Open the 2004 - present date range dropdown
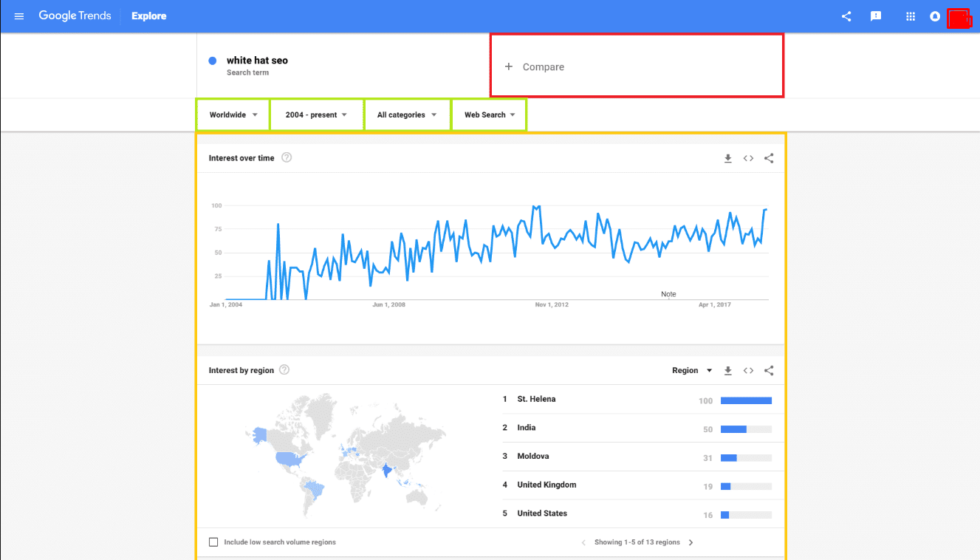980x560 pixels. point(316,115)
